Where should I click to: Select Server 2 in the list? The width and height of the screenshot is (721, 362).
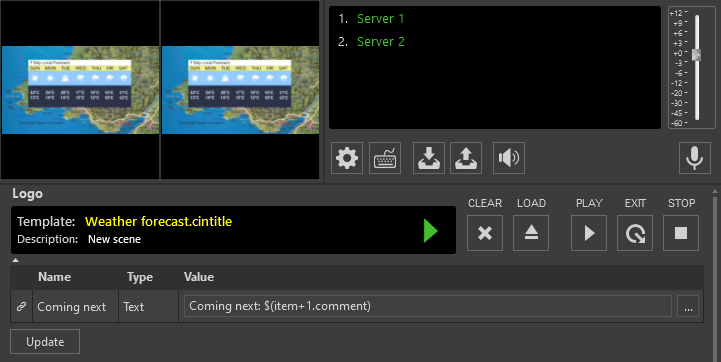[x=381, y=42]
